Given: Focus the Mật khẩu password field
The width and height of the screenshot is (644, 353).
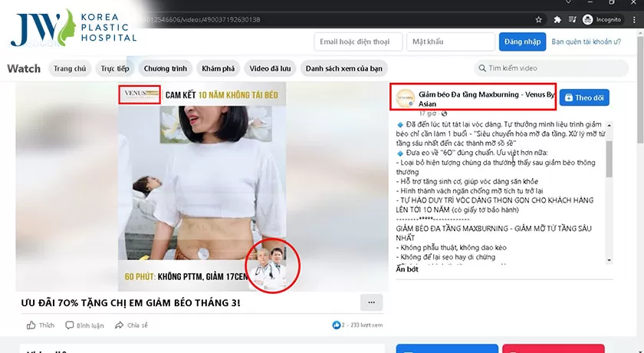Looking at the screenshot, I should pos(451,41).
